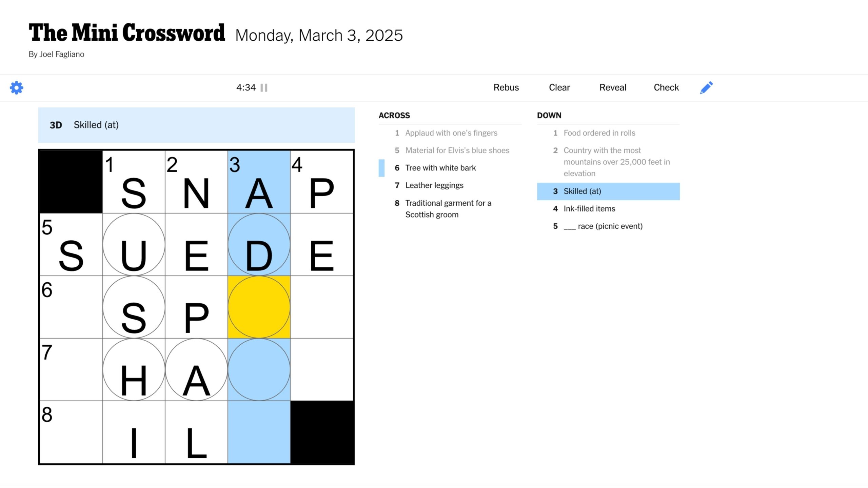Viewport: 868px width, 488px height.
Task: Select the empty cell numbered 7
Action: click(x=71, y=370)
